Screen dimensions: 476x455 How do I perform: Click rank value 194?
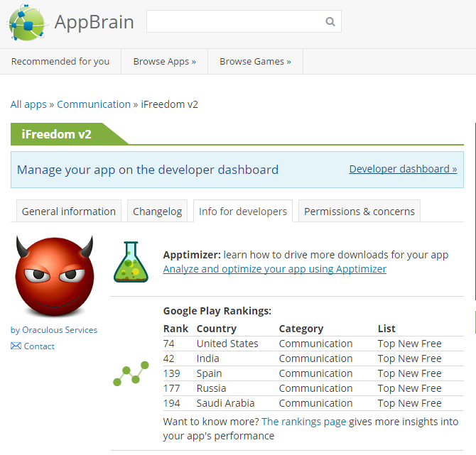(x=171, y=403)
